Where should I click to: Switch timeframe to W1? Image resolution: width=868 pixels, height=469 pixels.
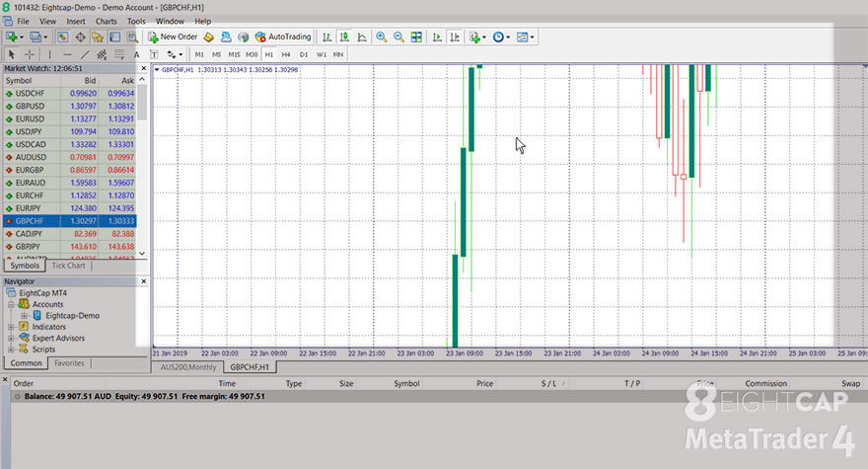point(322,54)
